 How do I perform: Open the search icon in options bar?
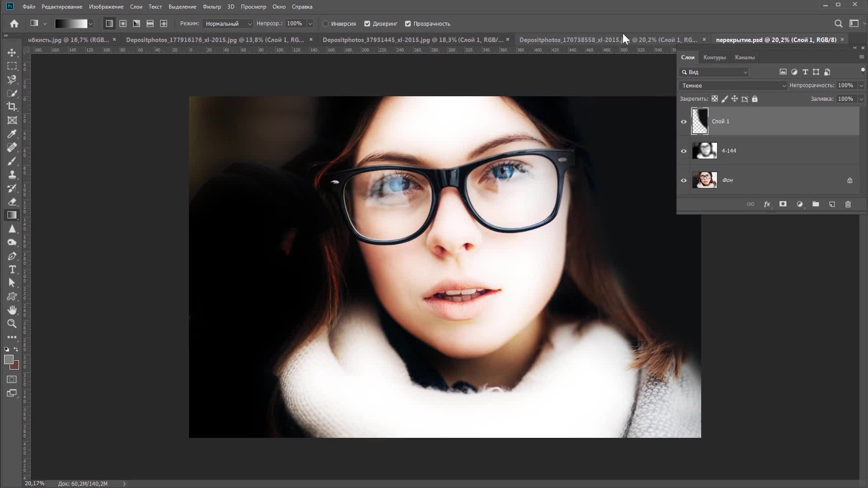(838, 23)
